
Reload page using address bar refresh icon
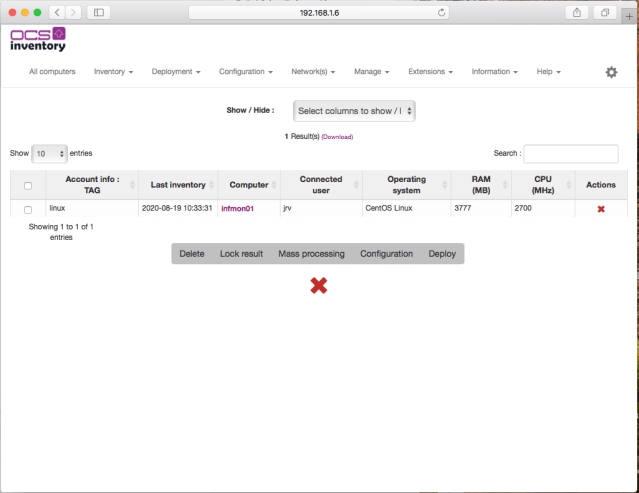click(441, 13)
